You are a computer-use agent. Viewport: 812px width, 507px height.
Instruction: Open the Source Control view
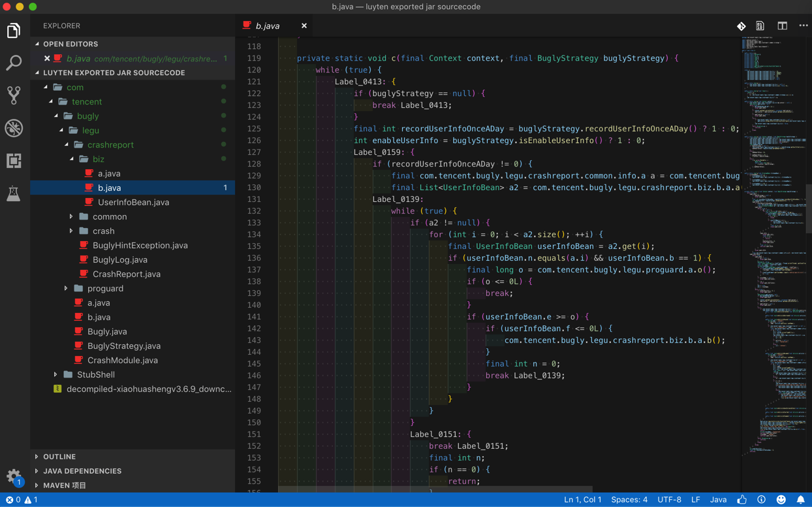click(x=14, y=95)
